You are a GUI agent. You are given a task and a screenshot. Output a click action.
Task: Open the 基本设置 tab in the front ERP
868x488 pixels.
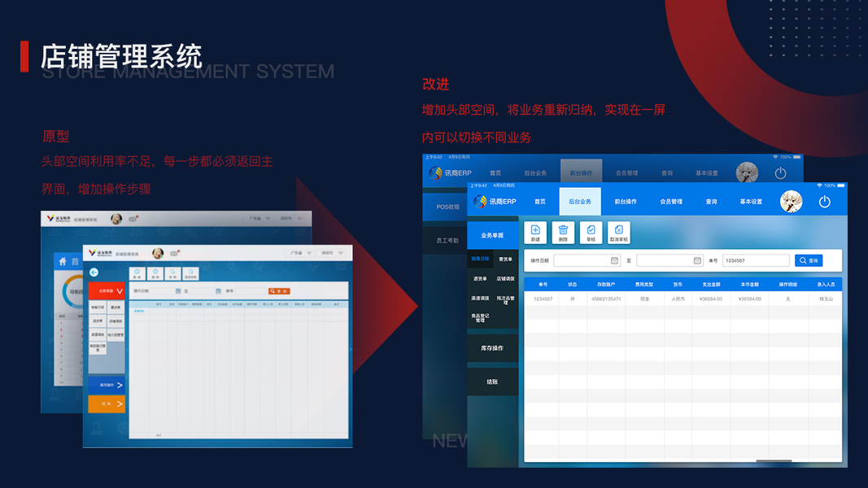point(751,202)
